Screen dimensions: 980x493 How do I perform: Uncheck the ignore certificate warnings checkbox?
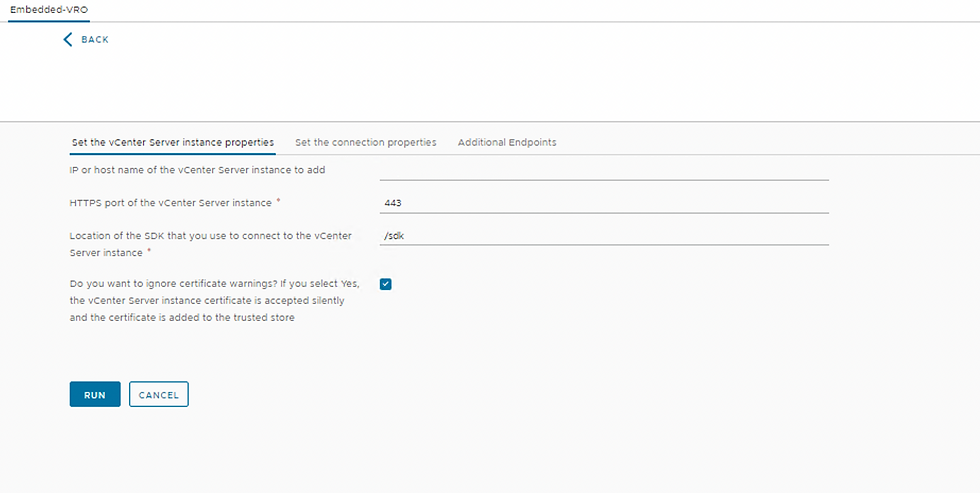pos(386,284)
